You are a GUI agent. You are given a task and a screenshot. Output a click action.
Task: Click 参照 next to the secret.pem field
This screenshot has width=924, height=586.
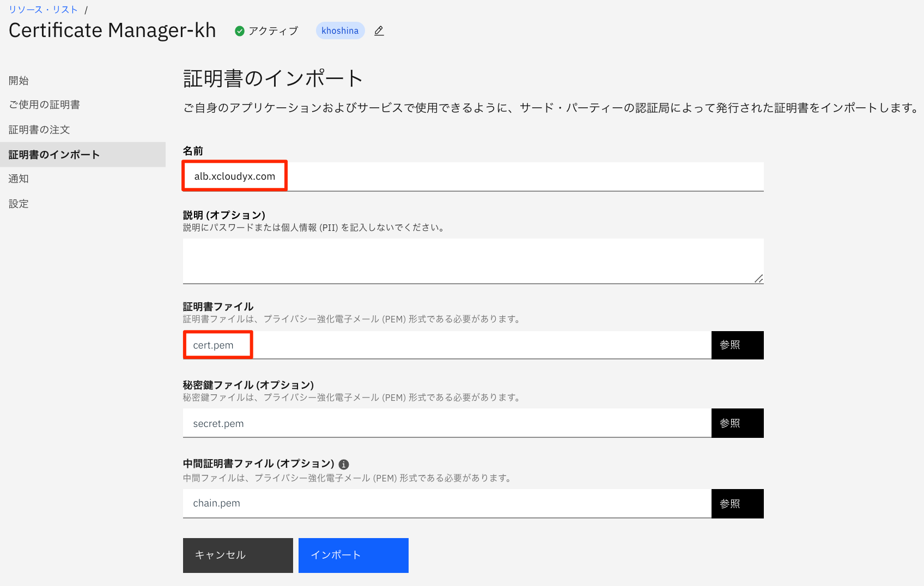tap(737, 423)
